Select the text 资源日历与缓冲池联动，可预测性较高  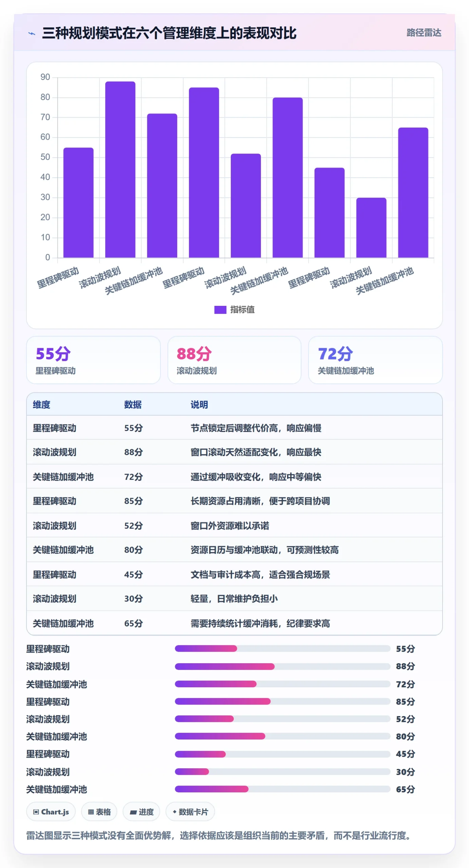coord(265,550)
